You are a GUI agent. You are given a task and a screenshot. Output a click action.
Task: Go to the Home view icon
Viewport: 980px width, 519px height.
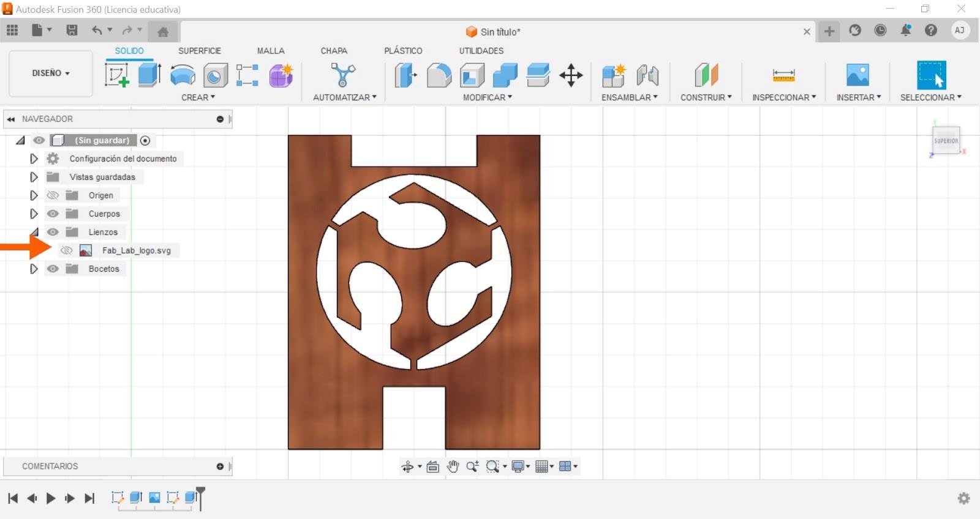tap(163, 31)
